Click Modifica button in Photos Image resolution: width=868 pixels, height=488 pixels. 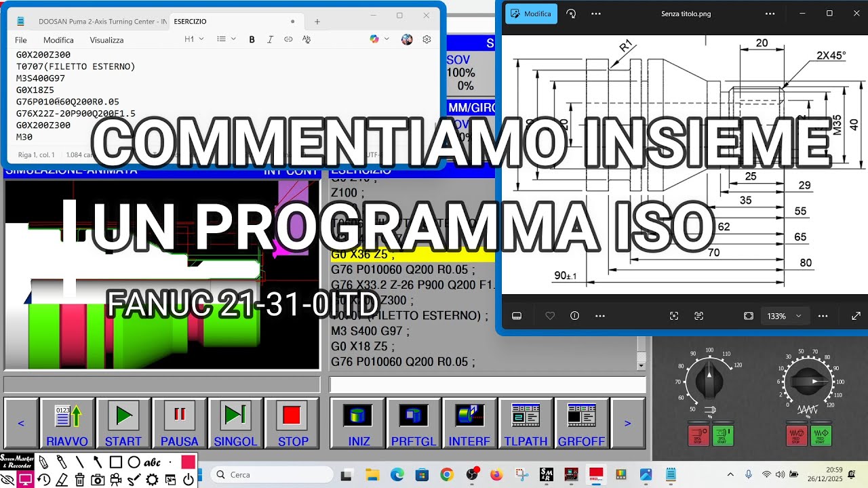point(532,14)
